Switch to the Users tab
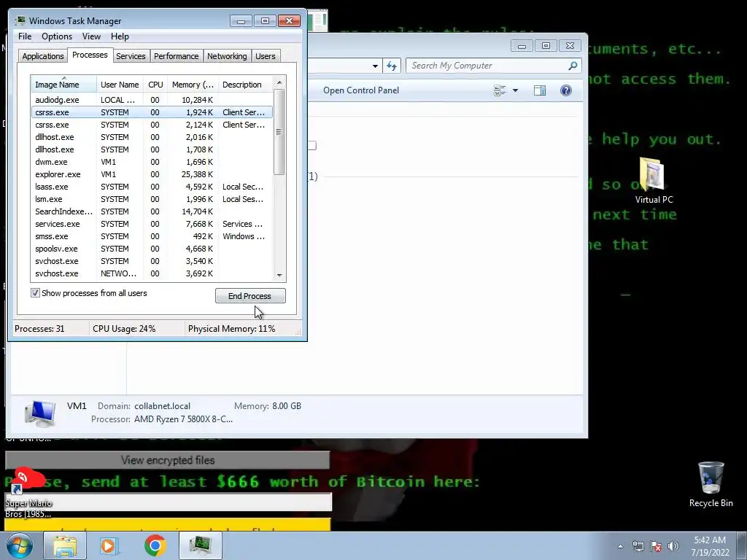Image resolution: width=747 pixels, height=560 pixels. pyautogui.click(x=265, y=56)
